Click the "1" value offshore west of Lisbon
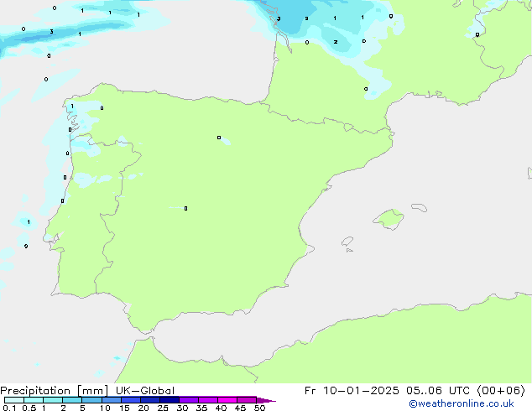This screenshot has width=532, height=411. tap(29, 222)
